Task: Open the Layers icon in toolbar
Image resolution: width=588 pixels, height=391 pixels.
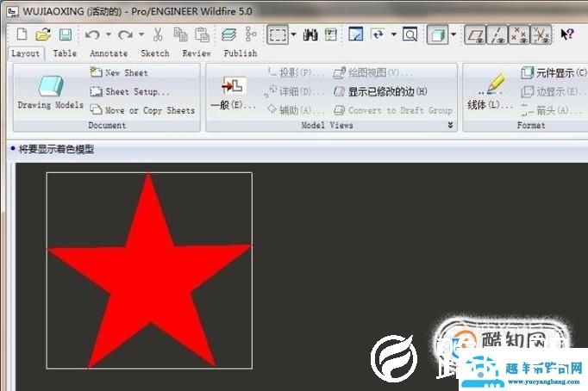Action: [x=228, y=34]
